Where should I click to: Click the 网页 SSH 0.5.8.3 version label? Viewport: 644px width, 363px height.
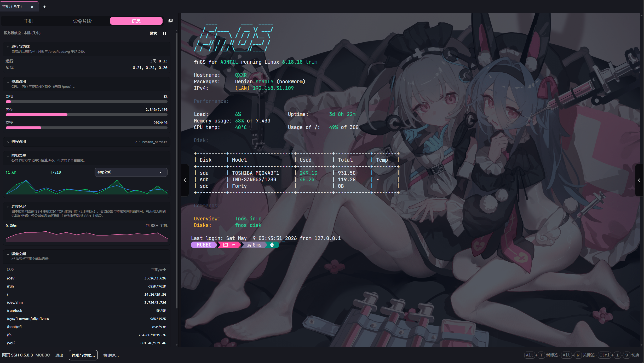point(18,355)
